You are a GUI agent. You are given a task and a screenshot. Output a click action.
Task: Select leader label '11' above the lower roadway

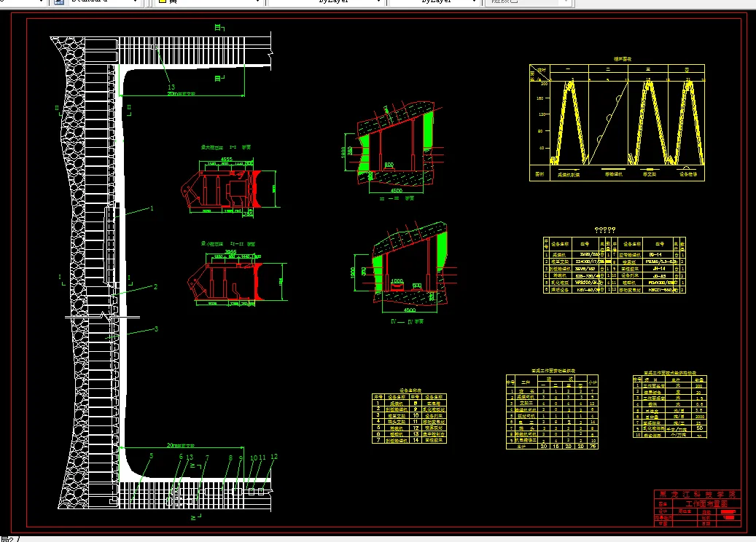[262, 457]
